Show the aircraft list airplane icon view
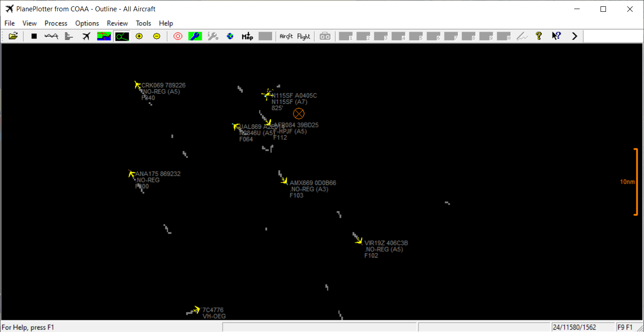644x332 pixels. click(x=87, y=36)
